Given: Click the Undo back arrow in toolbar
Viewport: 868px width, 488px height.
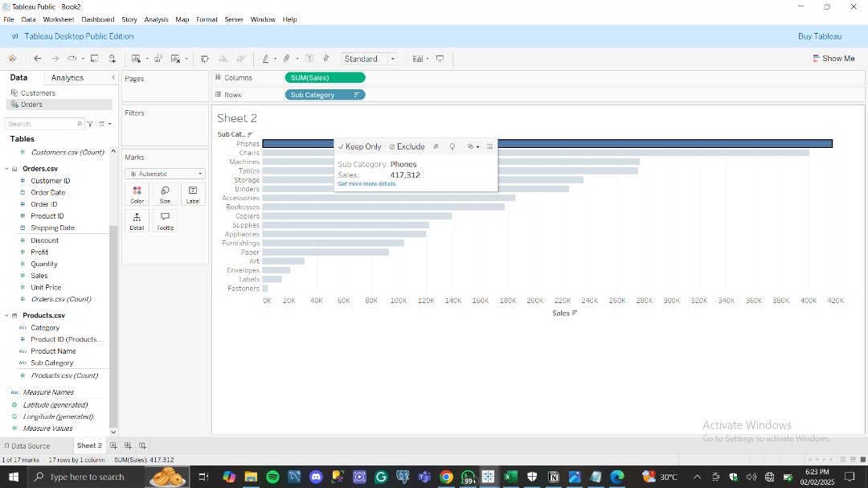Looking at the screenshot, I should pos(37,58).
